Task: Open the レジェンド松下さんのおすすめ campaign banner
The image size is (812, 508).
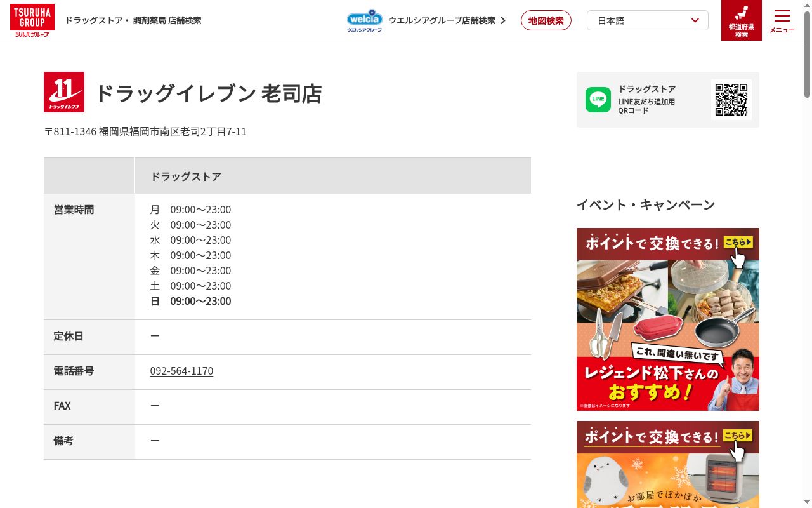Action: coord(668,319)
